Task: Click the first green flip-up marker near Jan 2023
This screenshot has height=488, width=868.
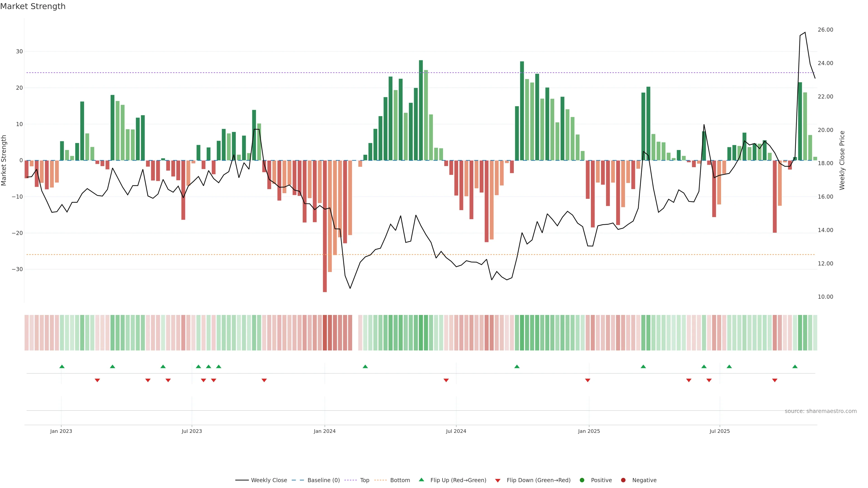Action: 62,366
